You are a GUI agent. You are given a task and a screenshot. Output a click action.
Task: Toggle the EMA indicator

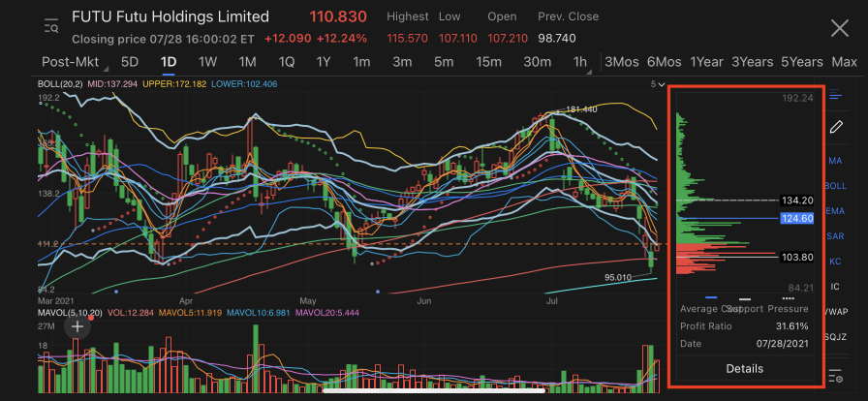(x=835, y=211)
